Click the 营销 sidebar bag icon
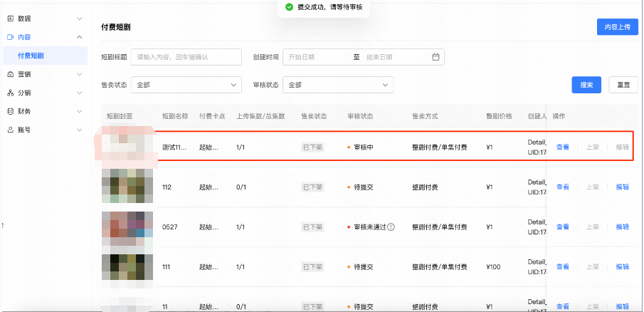This screenshot has width=644, height=312. coord(11,74)
